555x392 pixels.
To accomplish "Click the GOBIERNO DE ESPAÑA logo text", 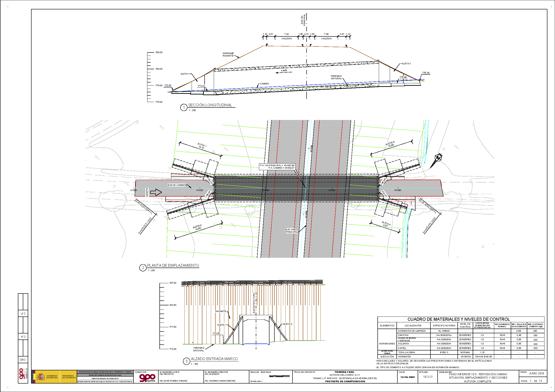I will click(x=52, y=377).
